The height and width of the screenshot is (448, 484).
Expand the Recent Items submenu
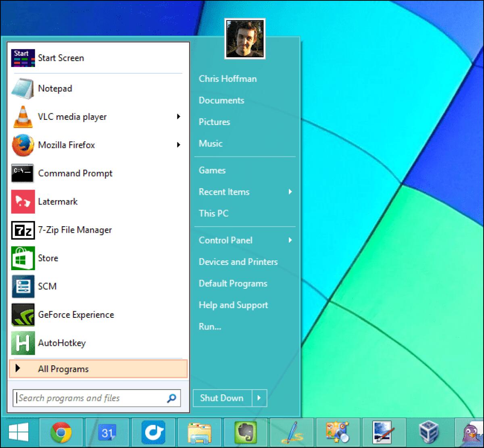290,192
